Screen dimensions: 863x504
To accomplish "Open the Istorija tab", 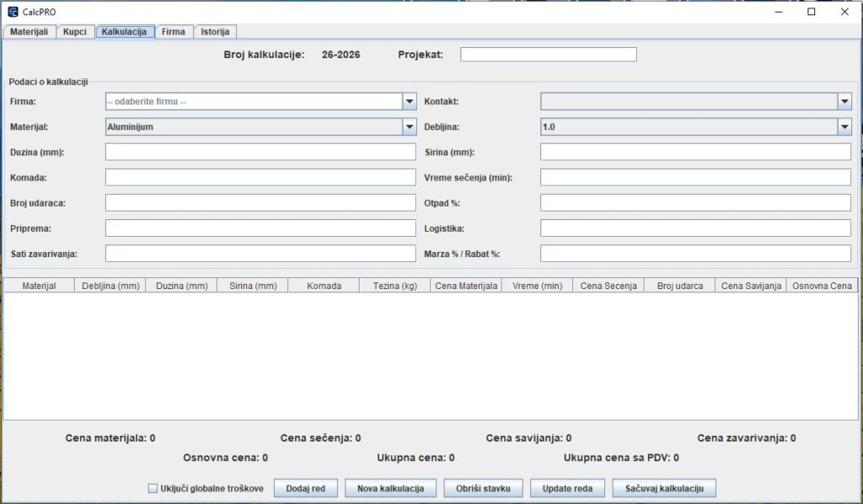I will [215, 32].
